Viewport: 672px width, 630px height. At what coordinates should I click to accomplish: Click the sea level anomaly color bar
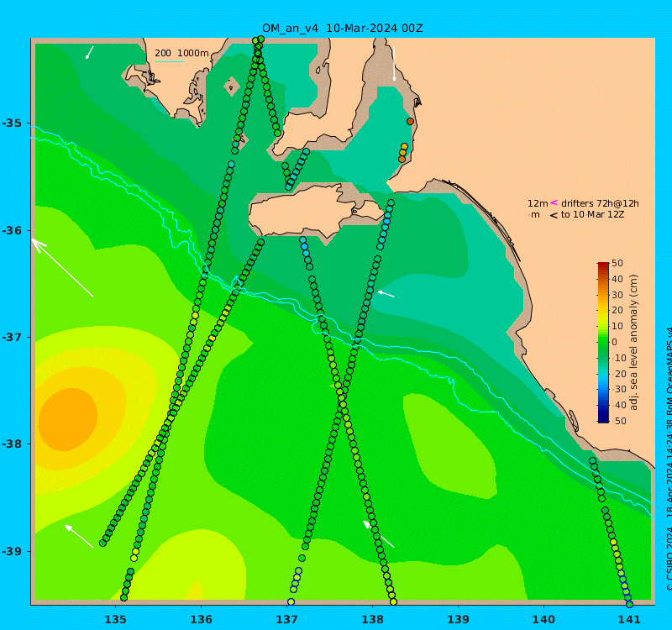tap(603, 342)
